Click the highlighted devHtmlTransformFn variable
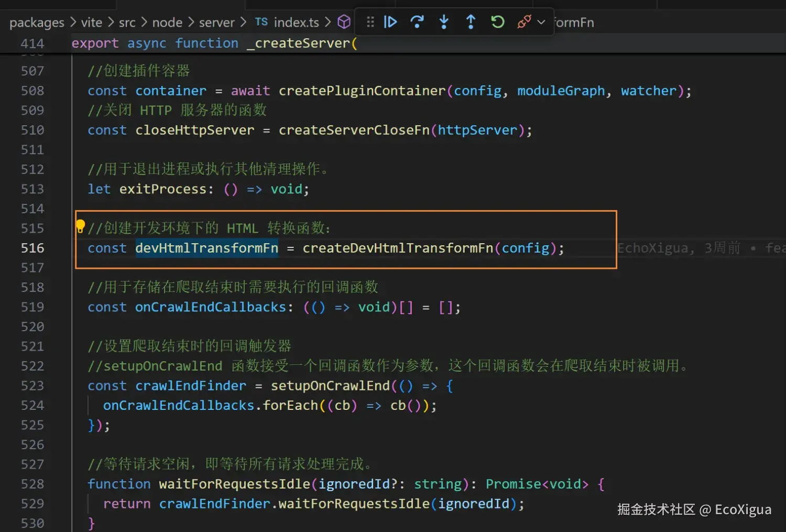The height and width of the screenshot is (532, 786). pyautogui.click(x=207, y=248)
